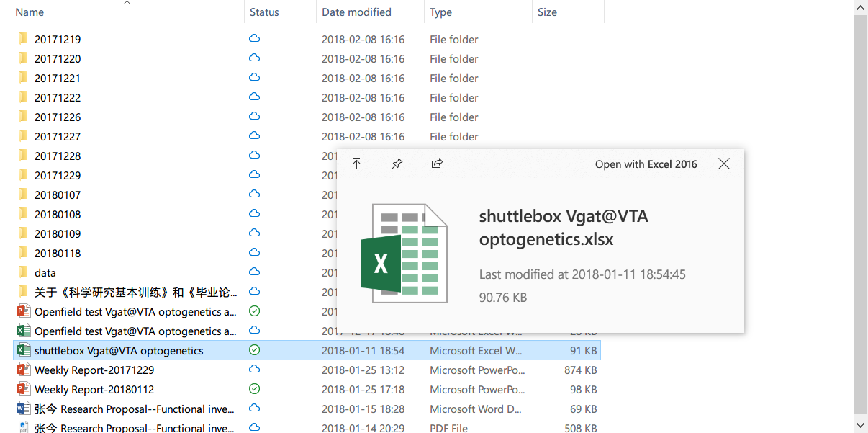Click the upload arrow icon in the popup

pos(356,164)
